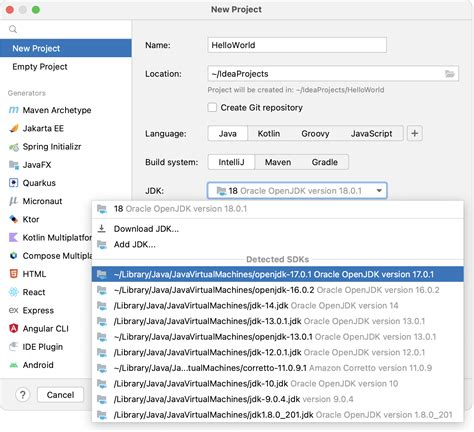Select jdk-14.jdk detected SDK
This screenshot has height=432, width=474.
tap(278, 306)
